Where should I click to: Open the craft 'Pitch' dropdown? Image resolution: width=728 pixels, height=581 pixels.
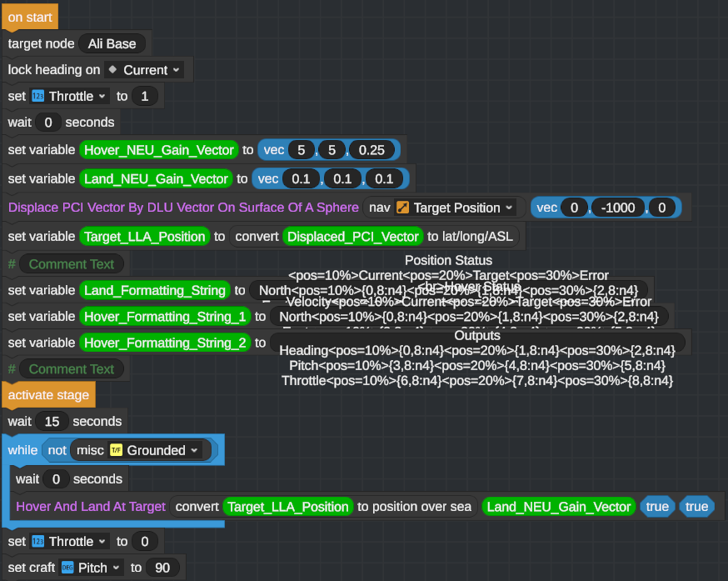91,568
